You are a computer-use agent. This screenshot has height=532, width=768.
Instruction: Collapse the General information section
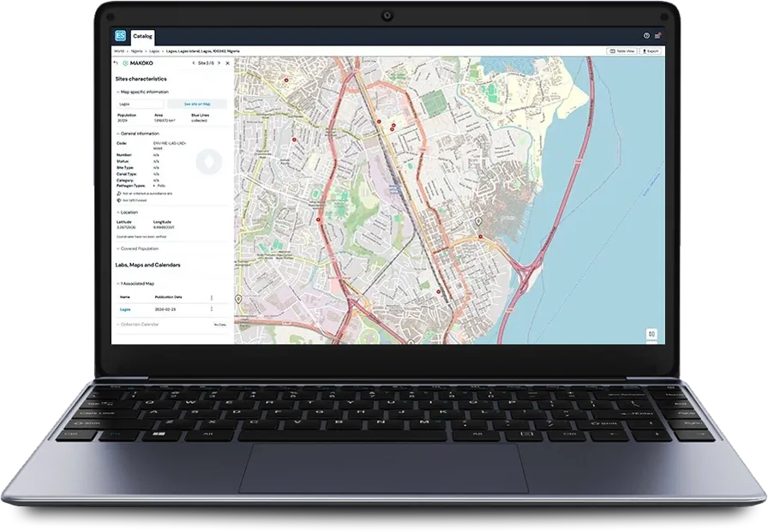[138, 134]
